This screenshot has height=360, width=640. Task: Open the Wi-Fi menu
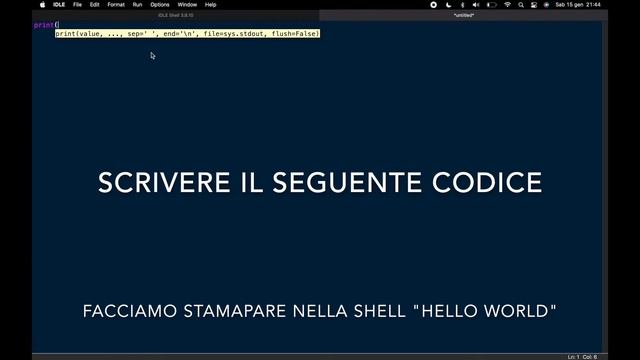pos(507,5)
